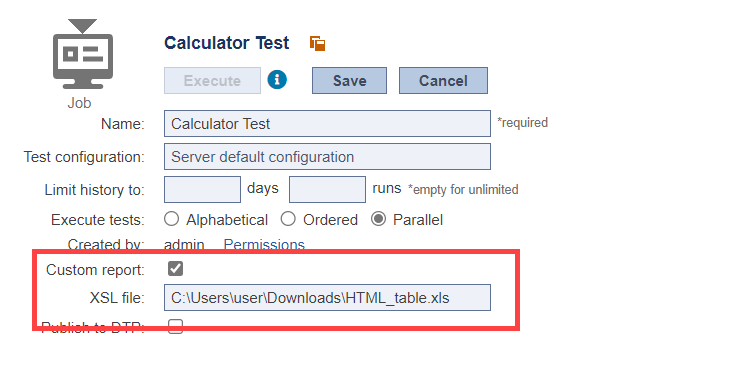Viewport: 735px width, 368px height.
Task: Click the Job monitor icon
Action: (83, 54)
